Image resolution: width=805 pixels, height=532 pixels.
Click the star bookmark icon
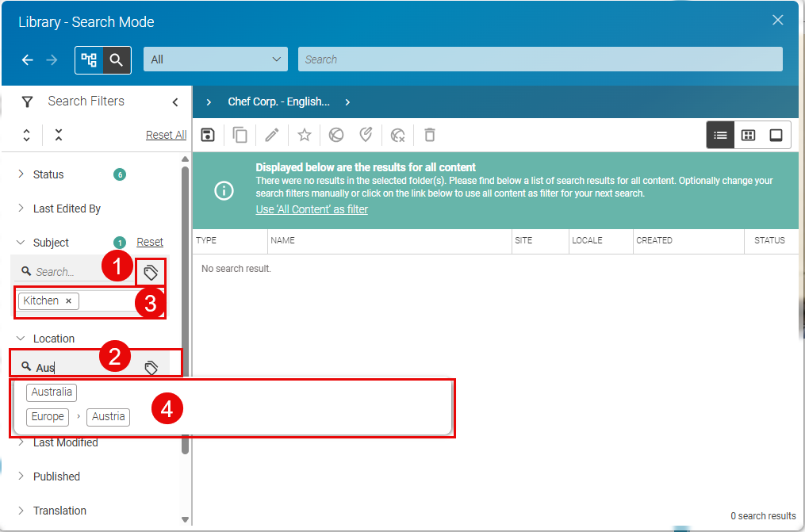(x=304, y=135)
